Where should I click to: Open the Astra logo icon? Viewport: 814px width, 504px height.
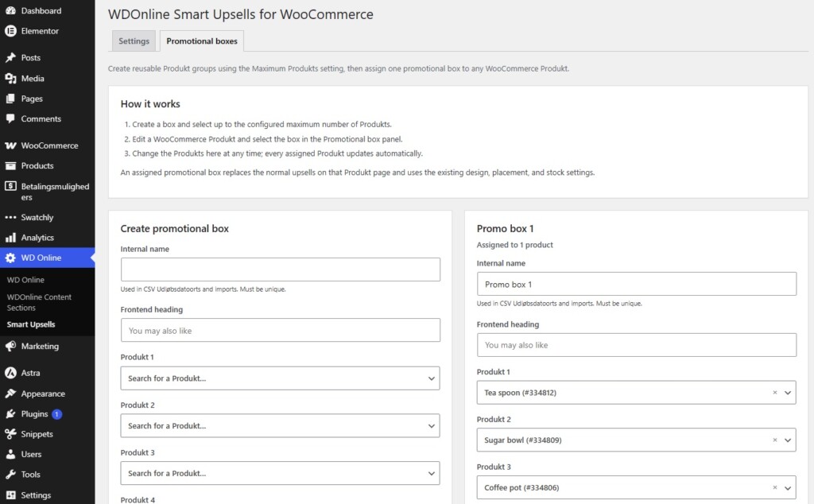coord(10,373)
